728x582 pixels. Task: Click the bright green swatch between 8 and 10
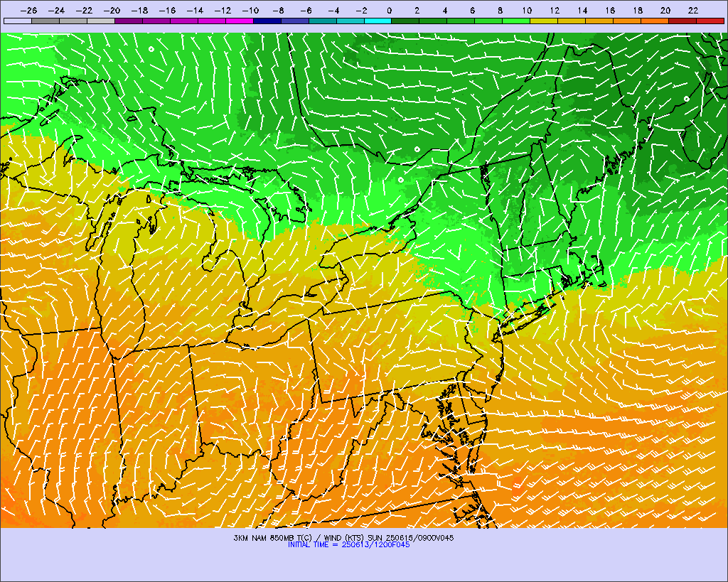pyautogui.click(x=516, y=21)
